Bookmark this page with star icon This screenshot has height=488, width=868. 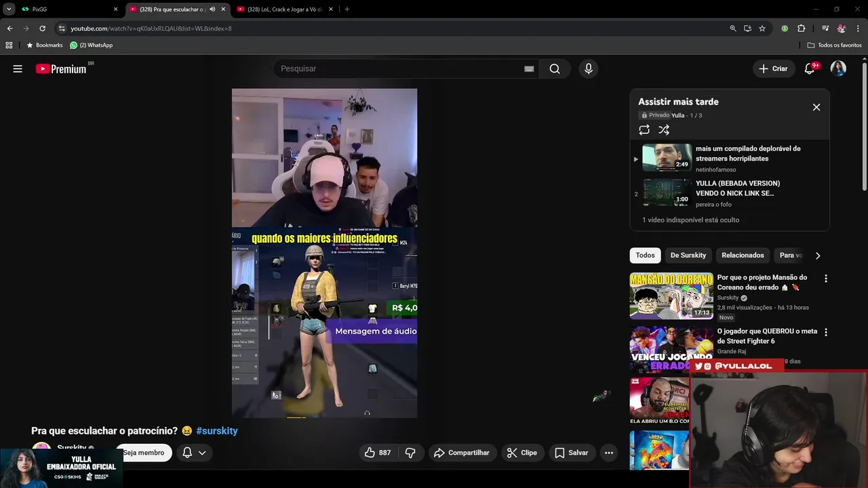(762, 28)
